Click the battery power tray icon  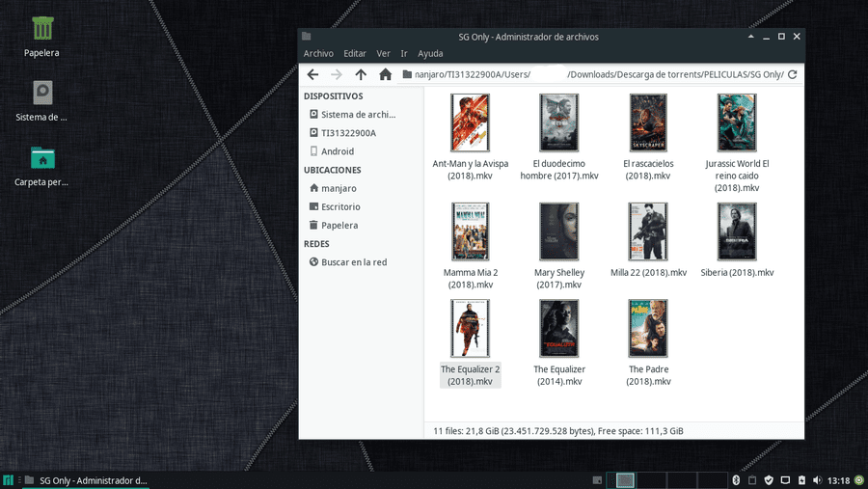tap(801, 480)
